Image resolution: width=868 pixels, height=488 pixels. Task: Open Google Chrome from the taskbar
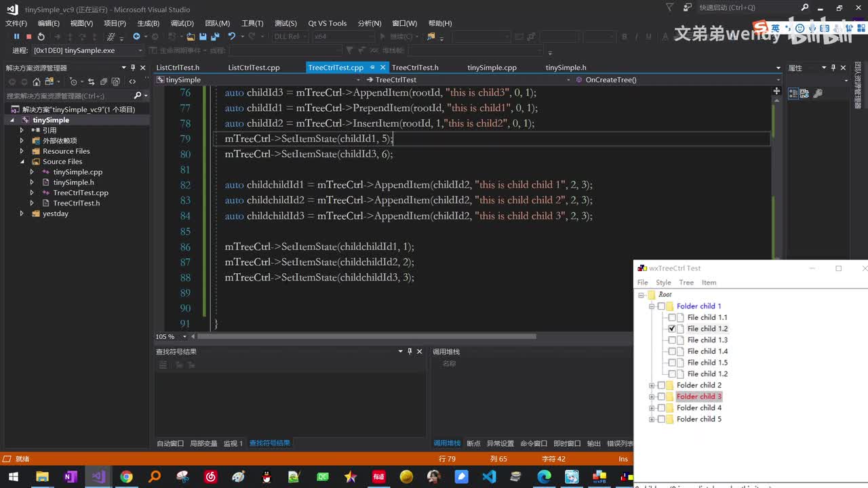pyautogui.click(x=126, y=477)
